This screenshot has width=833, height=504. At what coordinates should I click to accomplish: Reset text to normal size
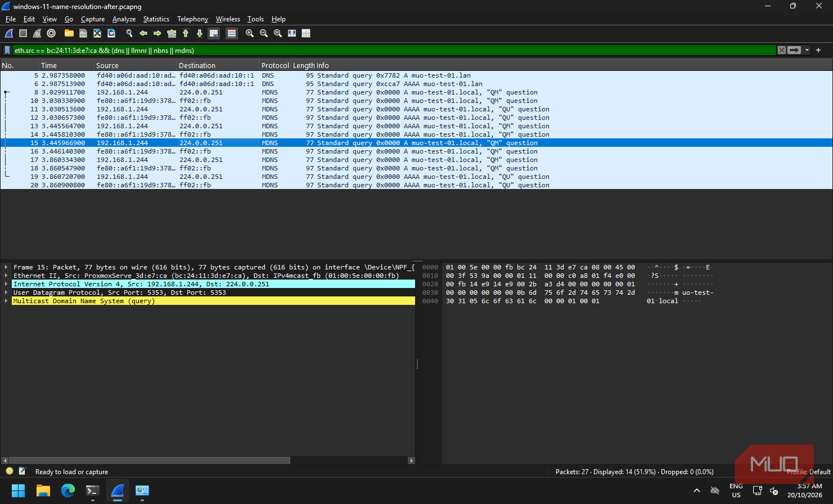(278, 33)
